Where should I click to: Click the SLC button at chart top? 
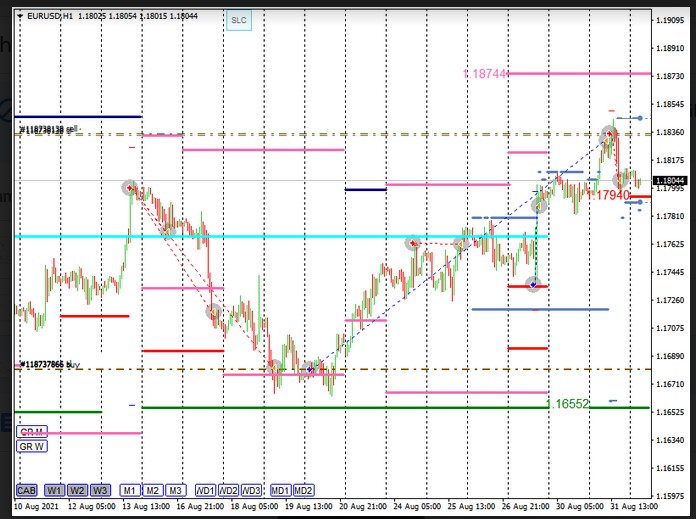click(x=237, y=19)
